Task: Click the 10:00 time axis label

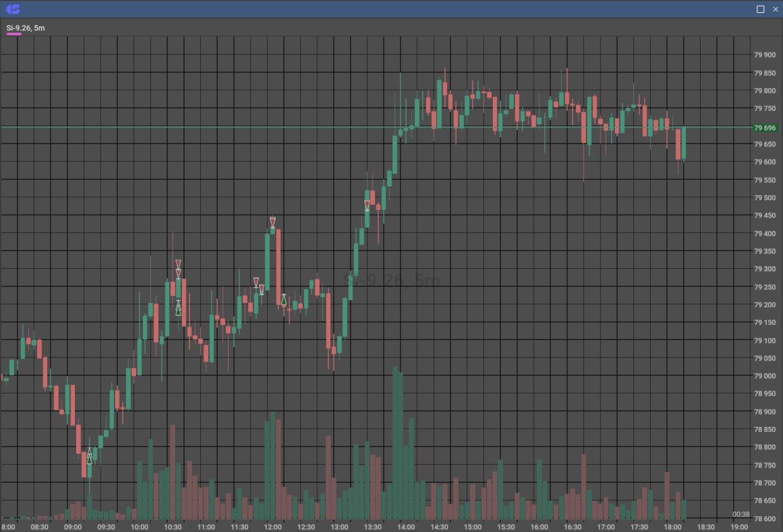Action: (x=139, y=527)
